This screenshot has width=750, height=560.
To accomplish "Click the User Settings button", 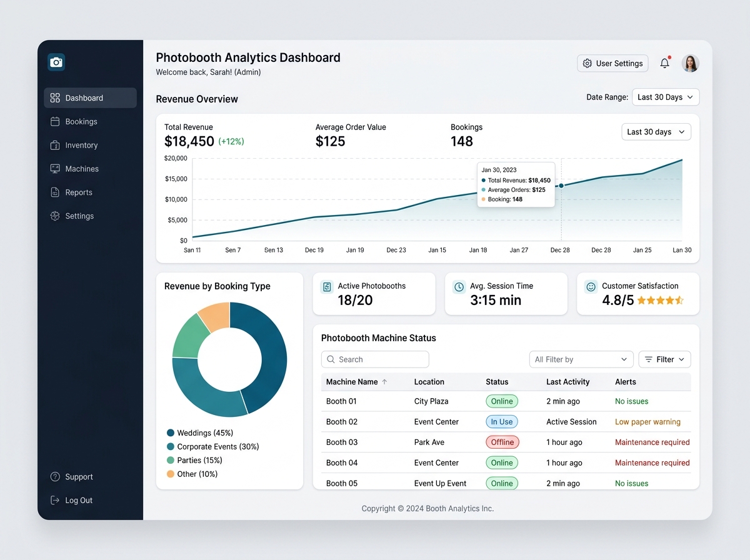I will click(x=612, y=63).
